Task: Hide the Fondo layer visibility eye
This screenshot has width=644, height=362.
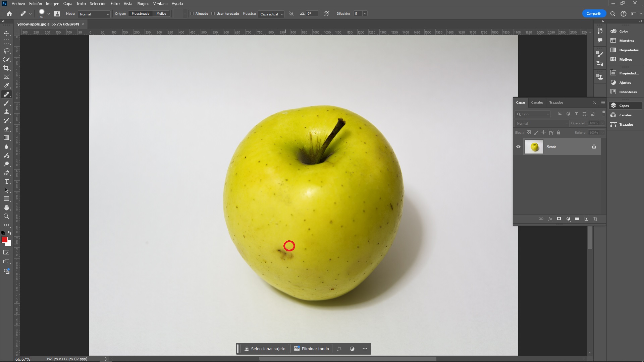Action: [518, 147]
